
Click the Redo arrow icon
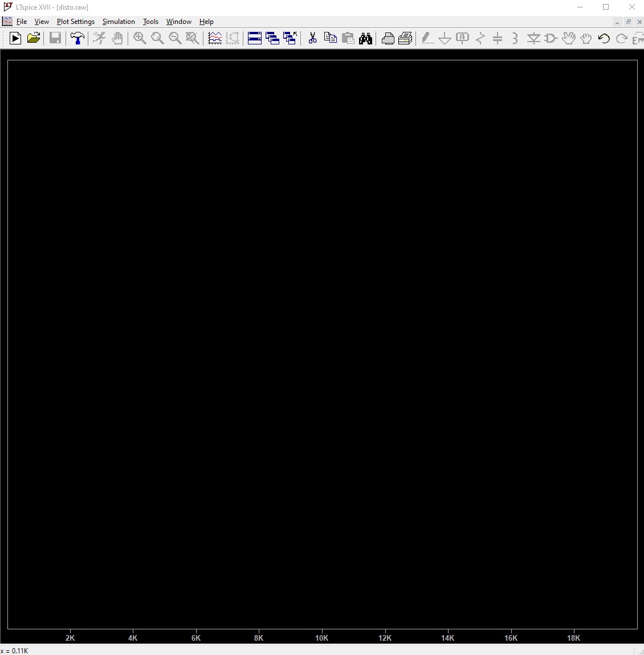[621, 38]
